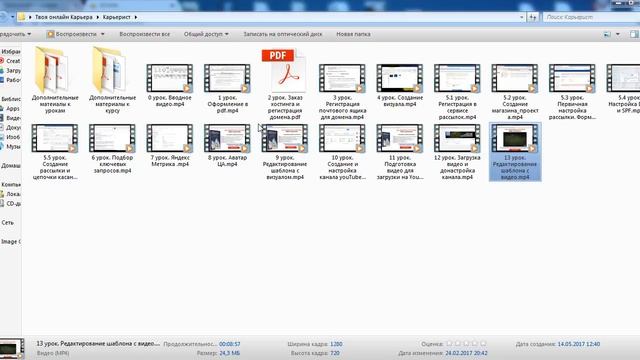Image resolution: width=640 pixels, height=360 pixels.
Task: Open CD-дисковод in navigation pane
Action: point(10,204)
